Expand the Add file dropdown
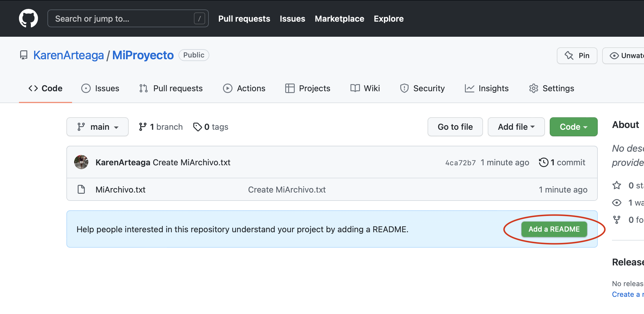This screenshot has width=644, height=314. (x=516, y=126)
